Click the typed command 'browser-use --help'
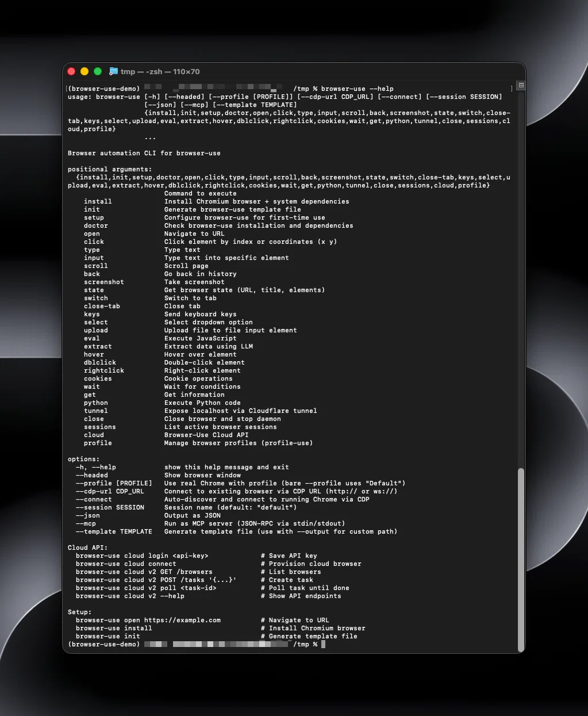This screenshot has height=716, width=588. (358, 89)
